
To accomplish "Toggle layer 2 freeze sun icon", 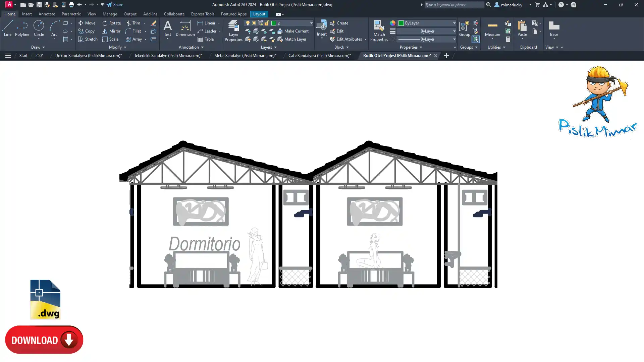I will click(x=254, y=23).
